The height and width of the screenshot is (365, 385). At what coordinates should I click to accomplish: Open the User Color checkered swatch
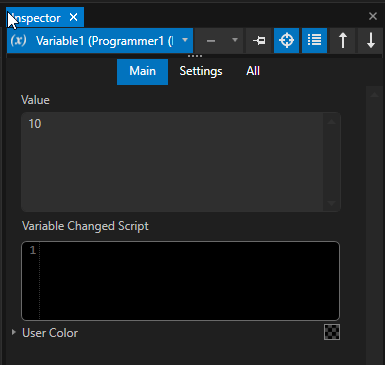[332, 332]
